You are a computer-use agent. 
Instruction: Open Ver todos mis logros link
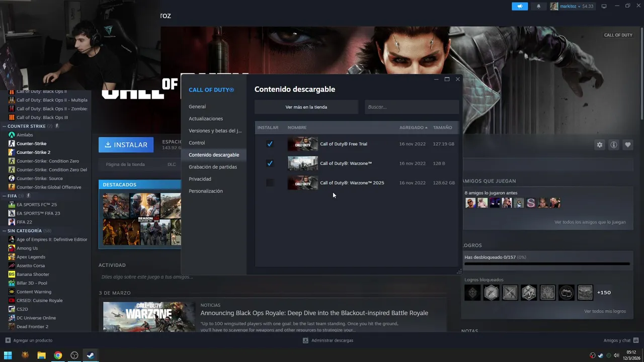(x=605, y=311)
